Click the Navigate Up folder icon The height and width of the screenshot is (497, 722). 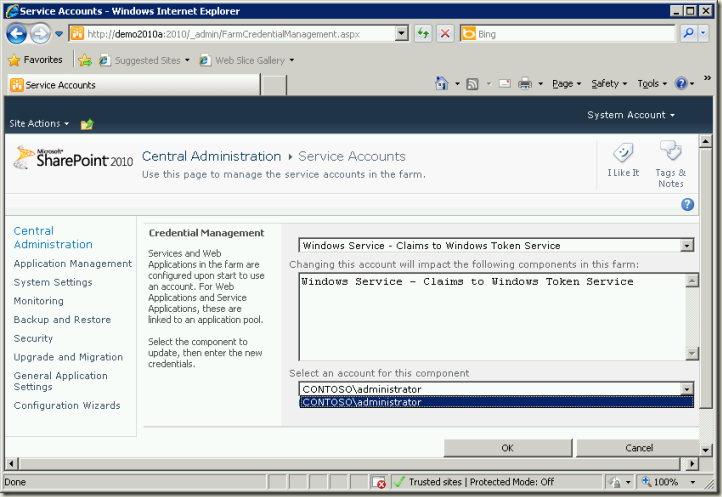[87, 124]
